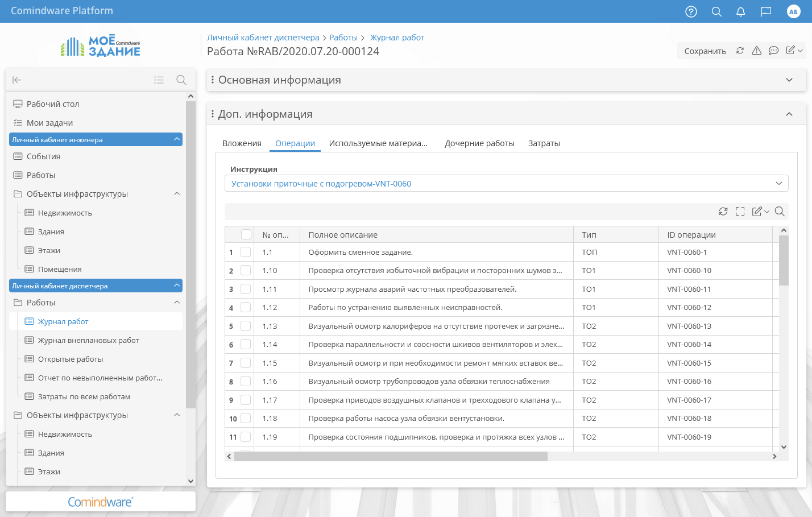Click the Мои задачи tasks icon
This screenshot has height=517, width=812.
(x=18, y=123)
